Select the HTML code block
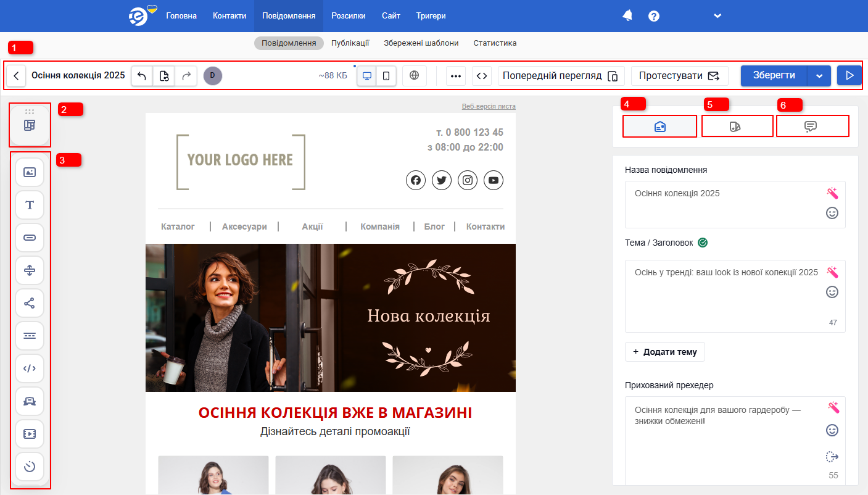This screenshot has height=495, width=868. 30,368
